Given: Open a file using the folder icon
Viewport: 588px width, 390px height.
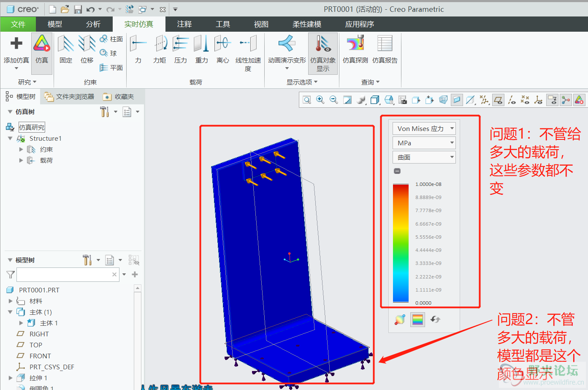Looking at the screenshot, I should (x=65, y=9).
